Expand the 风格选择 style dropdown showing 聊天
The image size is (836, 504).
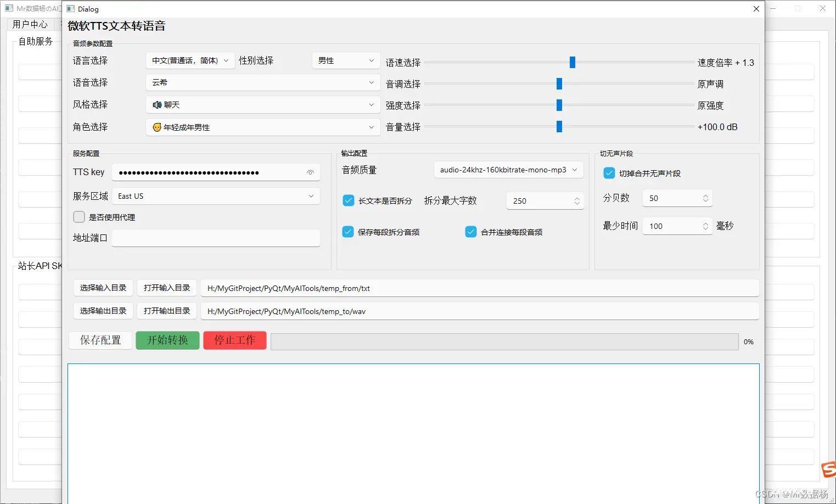pos(263,104)
